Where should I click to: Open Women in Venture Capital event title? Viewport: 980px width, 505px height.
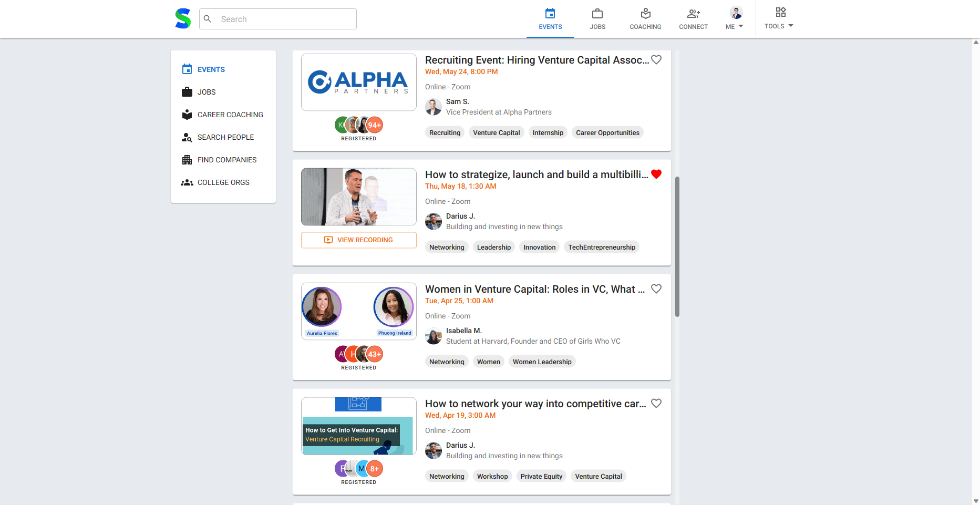[535, 289]
